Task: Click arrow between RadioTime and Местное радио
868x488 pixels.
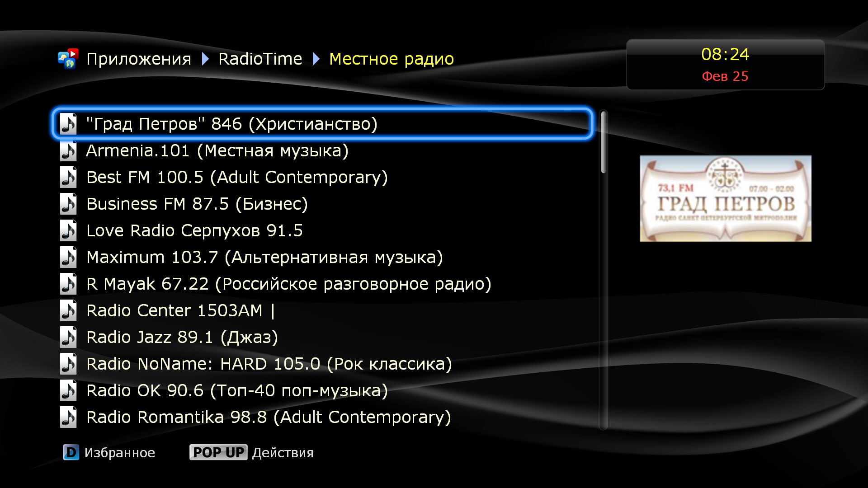Action: point(316,59)
